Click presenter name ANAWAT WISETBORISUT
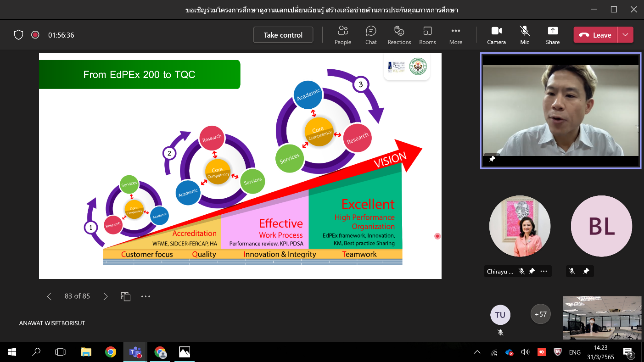The height and width of the screenshot is (362, 644). click(52, 323)
